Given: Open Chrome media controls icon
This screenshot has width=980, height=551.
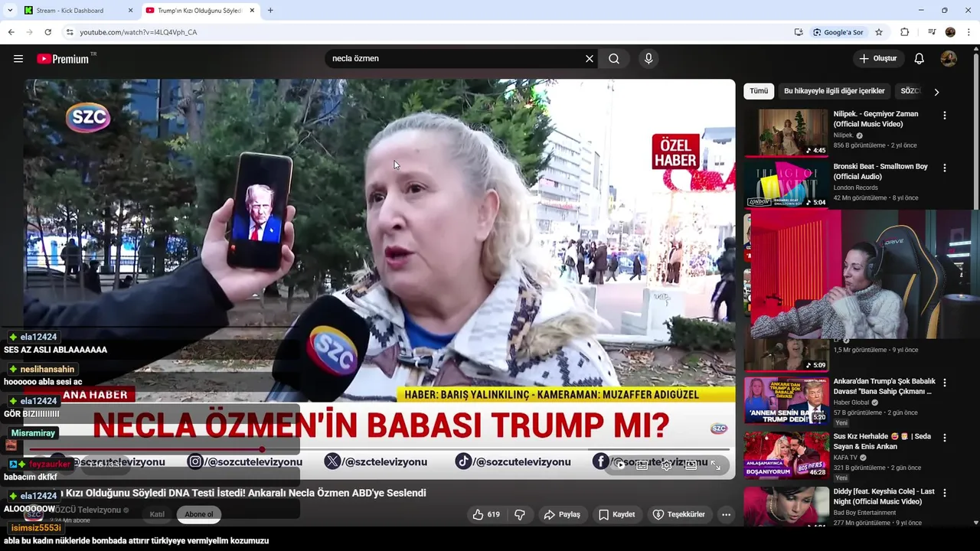Looking at the screenshot, I should pos(932,32).
